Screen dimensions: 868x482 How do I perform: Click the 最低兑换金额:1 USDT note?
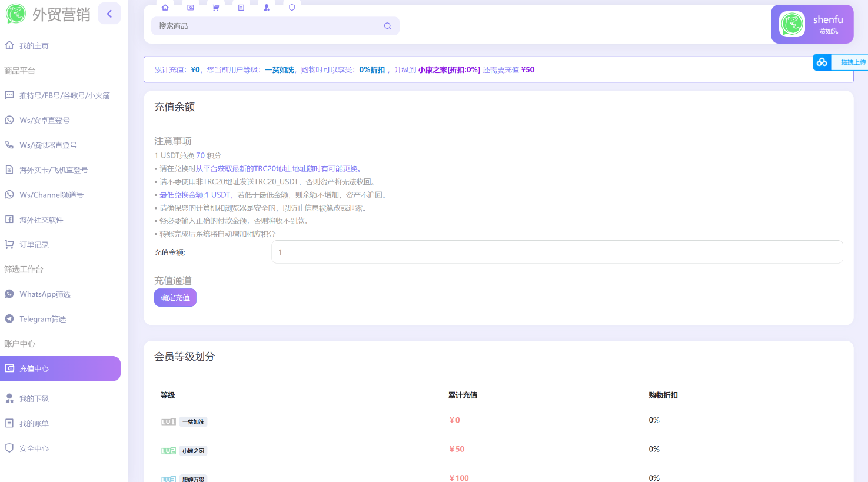tap(195, 195)
